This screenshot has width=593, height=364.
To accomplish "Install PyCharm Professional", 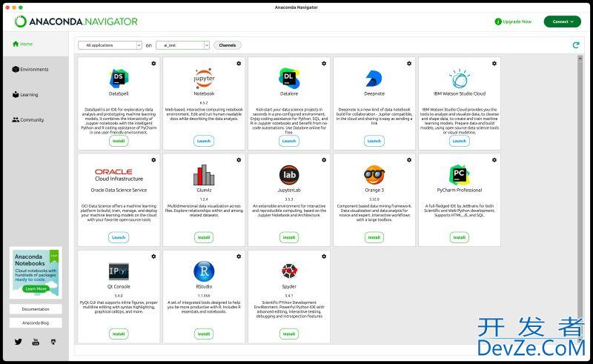I will (x=459, y=237).
